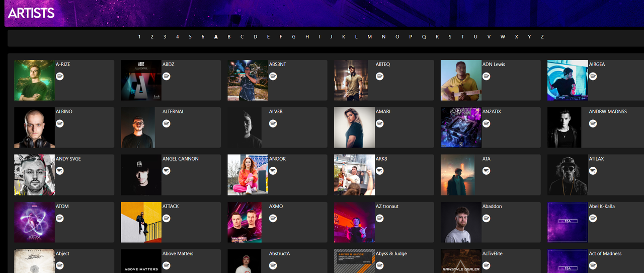Image resolution: width=644 pixels, height=273 pixels.
Task: Open the AZ tronaut artist name link
Action: [x=387, y=206]
